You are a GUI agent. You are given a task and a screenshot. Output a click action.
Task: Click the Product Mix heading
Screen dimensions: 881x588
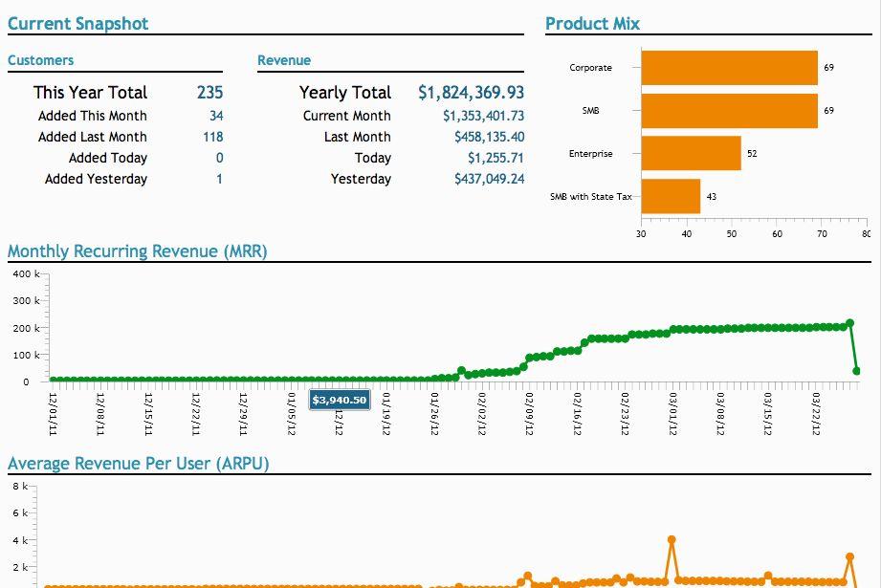[x=593, y=24]
